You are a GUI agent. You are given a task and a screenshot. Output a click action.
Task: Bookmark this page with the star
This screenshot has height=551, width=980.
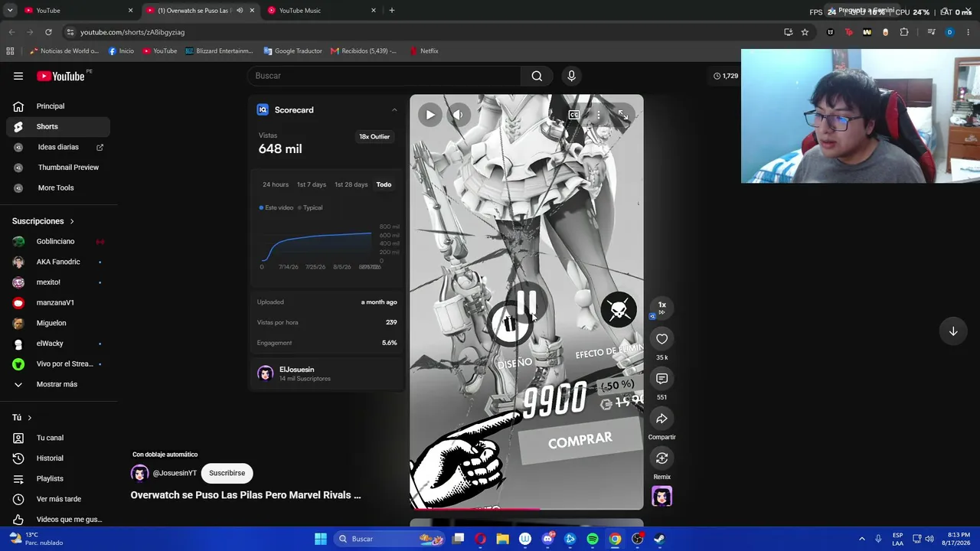[x=805, y=32]
